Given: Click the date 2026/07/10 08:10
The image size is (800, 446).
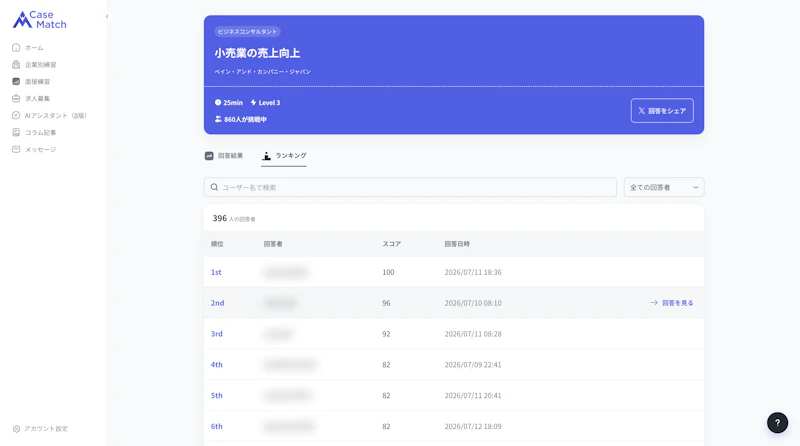Looking at the screenshot, I should (x=473, y=303).
